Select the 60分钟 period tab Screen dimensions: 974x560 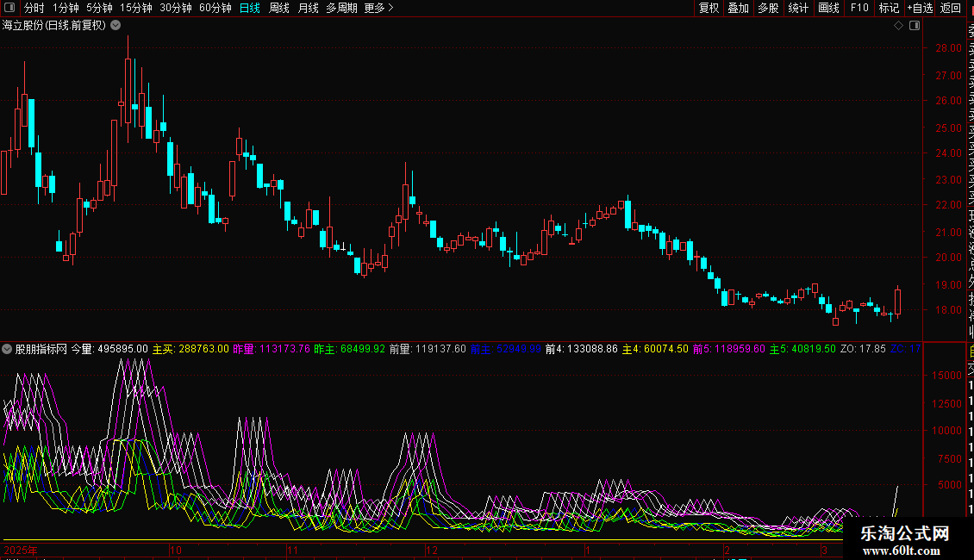click(215, 8)
